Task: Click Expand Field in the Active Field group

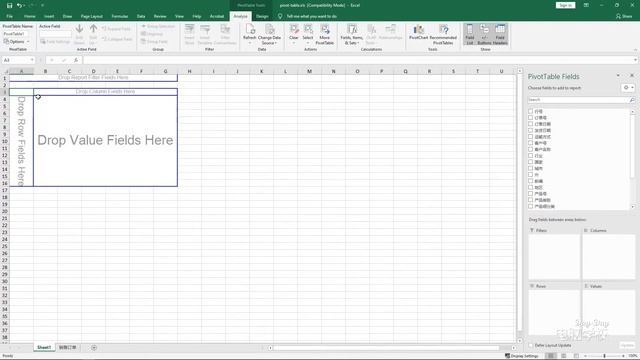Action: pos(116,29)
